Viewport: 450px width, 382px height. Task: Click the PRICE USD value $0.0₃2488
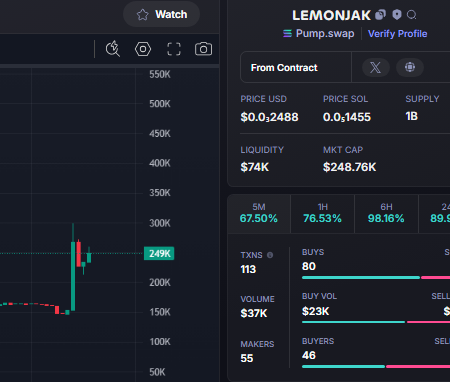pyautogui.click(x=269, y=117)
